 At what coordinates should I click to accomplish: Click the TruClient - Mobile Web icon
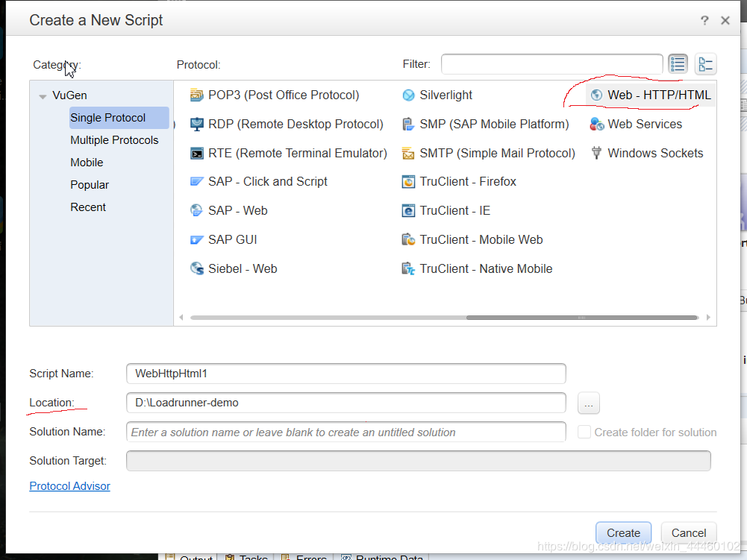408,239
